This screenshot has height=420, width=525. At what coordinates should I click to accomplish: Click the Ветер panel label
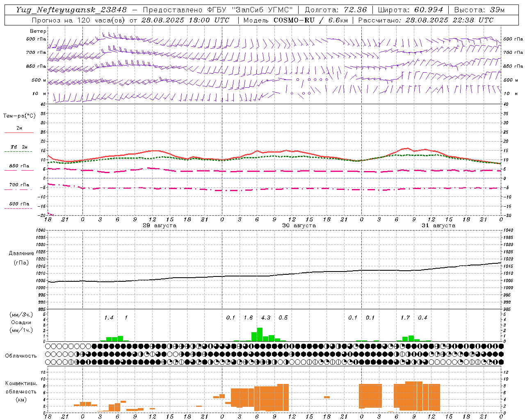38,31
